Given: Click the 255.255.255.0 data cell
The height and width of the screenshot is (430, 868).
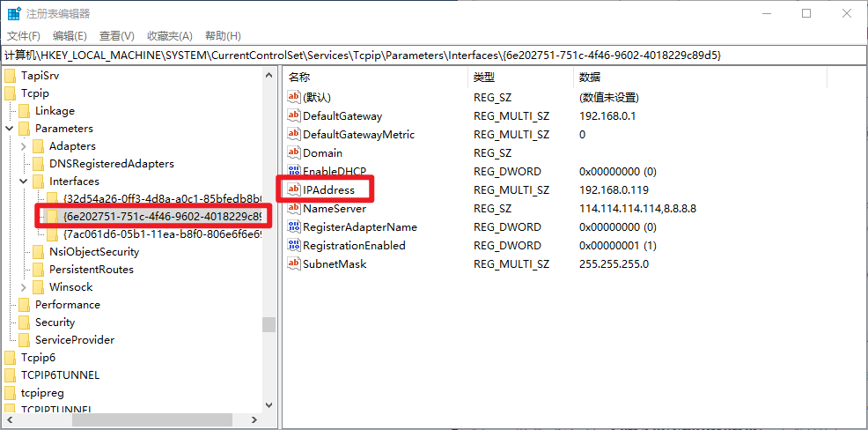Looking at the screenshot, I should tap(614, 263).
